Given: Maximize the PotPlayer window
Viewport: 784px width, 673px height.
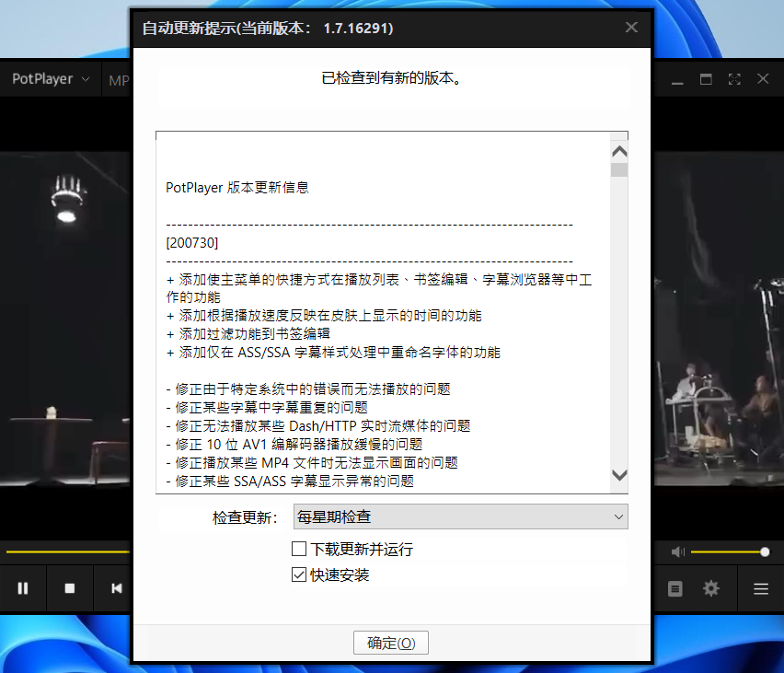Looking at the screenshot, I should 706,79.
